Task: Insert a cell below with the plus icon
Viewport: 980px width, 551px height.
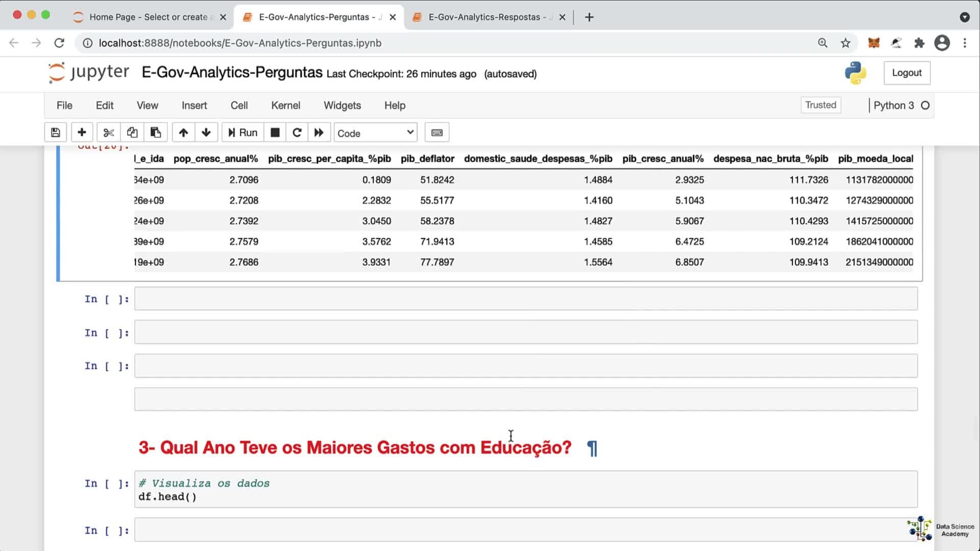Action: [82, 133]
